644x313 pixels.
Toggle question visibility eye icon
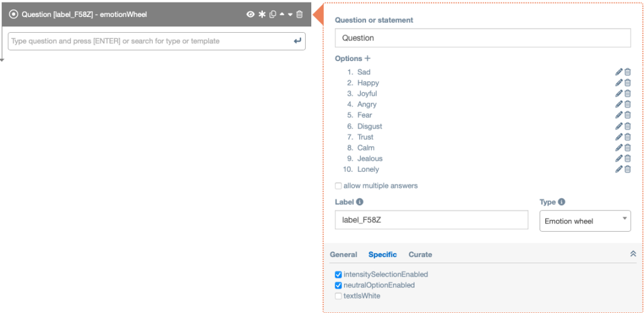click(x=250, y=14)
